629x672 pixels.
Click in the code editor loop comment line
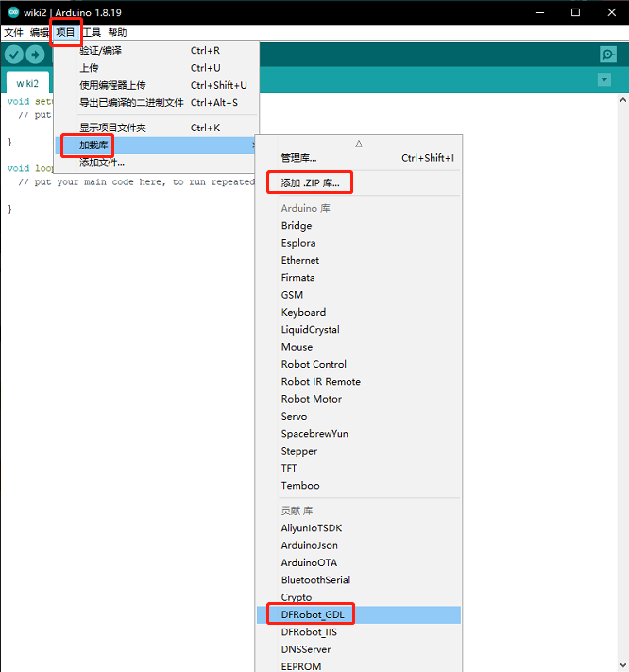[x=137, y=182]
